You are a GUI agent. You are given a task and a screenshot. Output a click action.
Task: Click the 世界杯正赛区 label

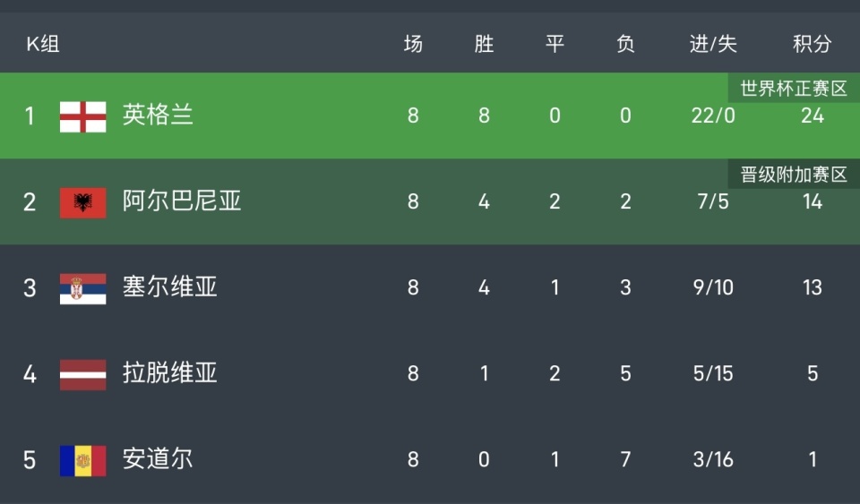point(793,89)
